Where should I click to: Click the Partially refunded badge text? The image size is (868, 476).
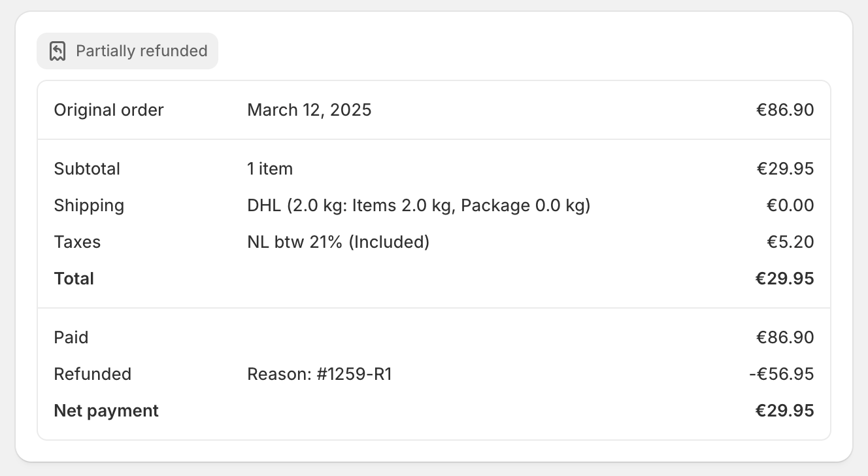coord(141,51)
